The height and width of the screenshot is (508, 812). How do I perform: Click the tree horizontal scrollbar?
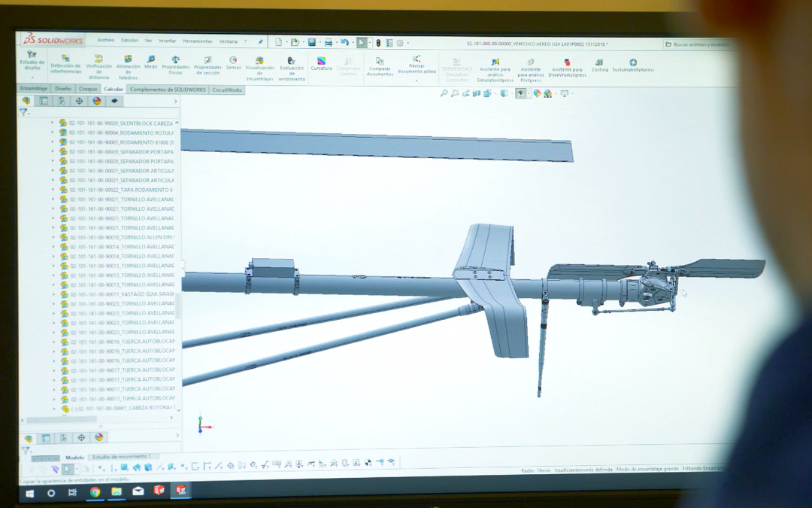62,419
